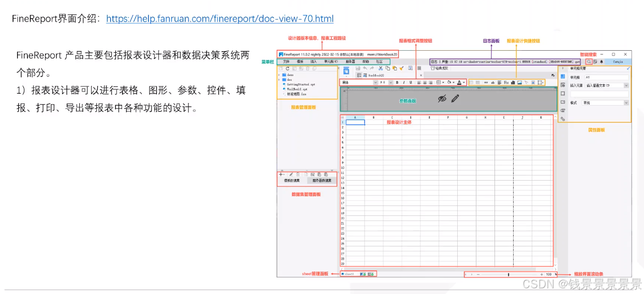
Task: Toggle underline formatting
Action: pos(411,82)
